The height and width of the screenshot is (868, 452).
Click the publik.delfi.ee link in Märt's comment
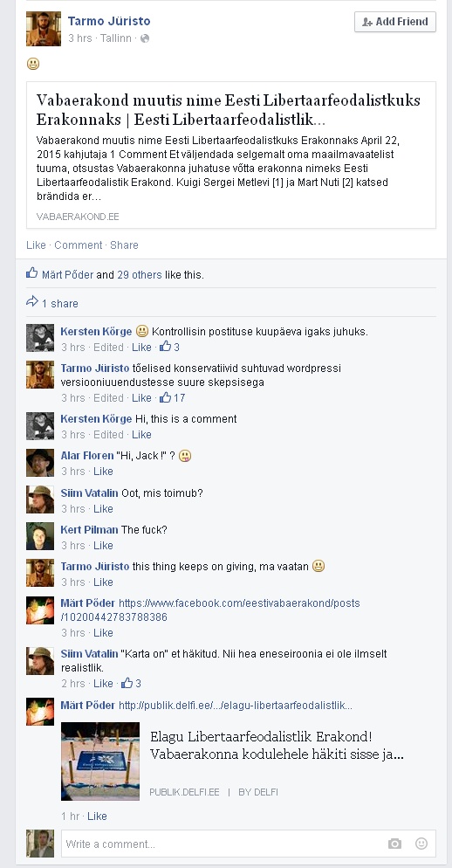click(x=235, y=706)
